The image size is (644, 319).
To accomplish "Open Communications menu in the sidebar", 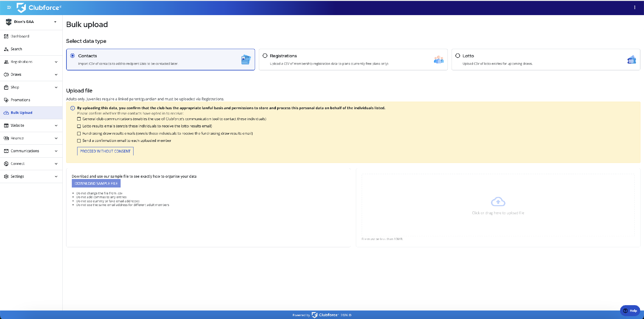I will 31,151.
